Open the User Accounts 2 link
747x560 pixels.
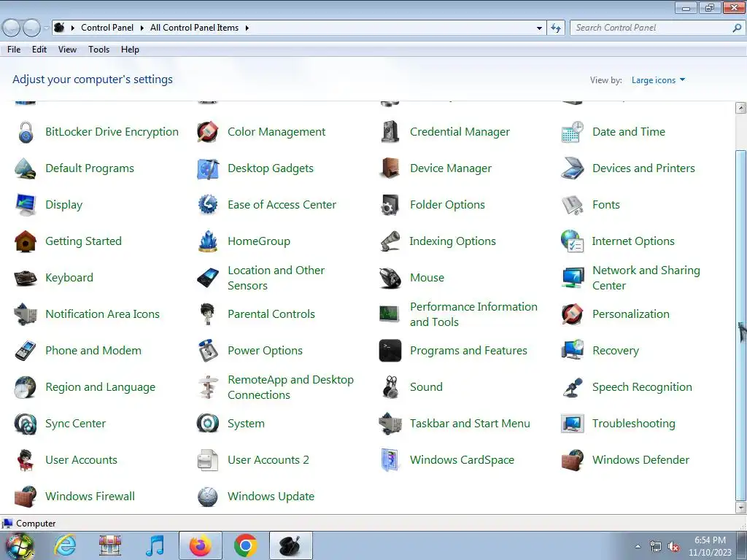pos(268,460)
